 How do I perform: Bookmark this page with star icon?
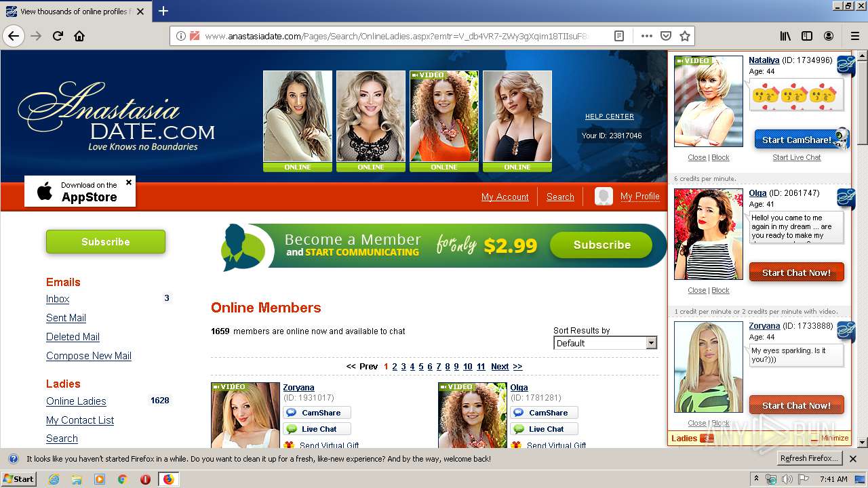click(685, 36)
